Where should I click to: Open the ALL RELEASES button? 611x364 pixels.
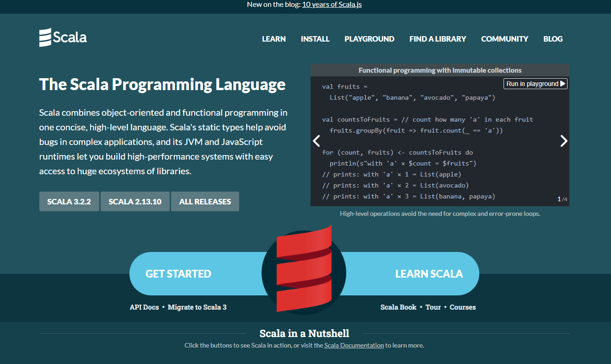pos(205,202)
